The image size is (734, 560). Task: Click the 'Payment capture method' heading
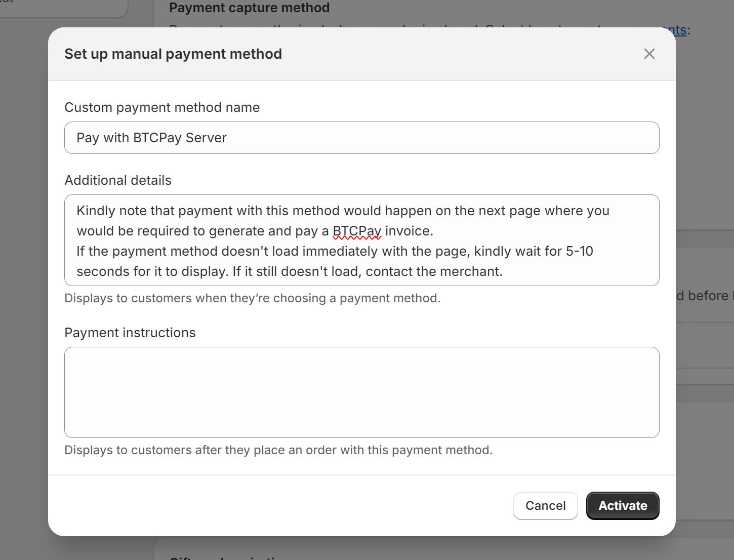(x=249, y=8)
